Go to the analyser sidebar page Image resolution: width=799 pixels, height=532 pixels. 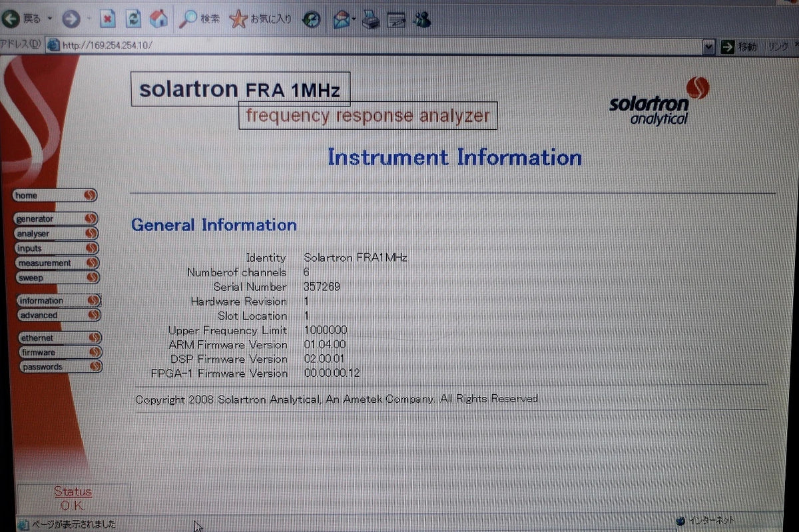(57, 234)
